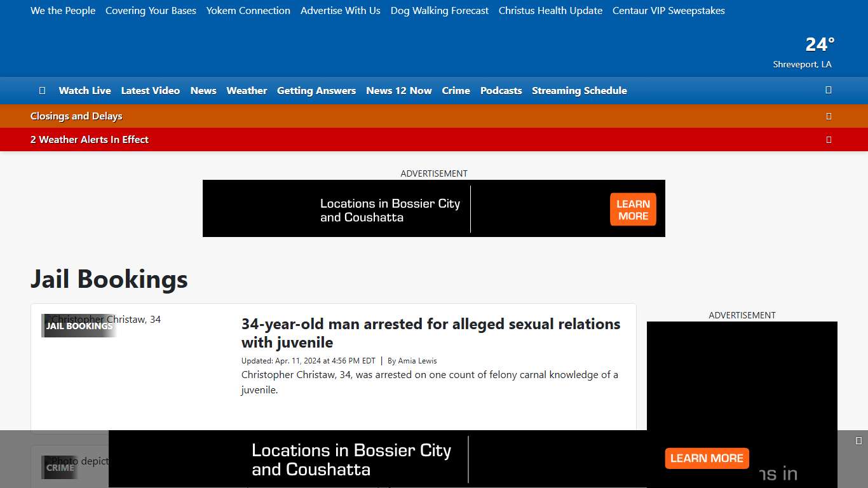Open the search icon on navigation bar
868x488 pixels.
[x=828, y=90]
